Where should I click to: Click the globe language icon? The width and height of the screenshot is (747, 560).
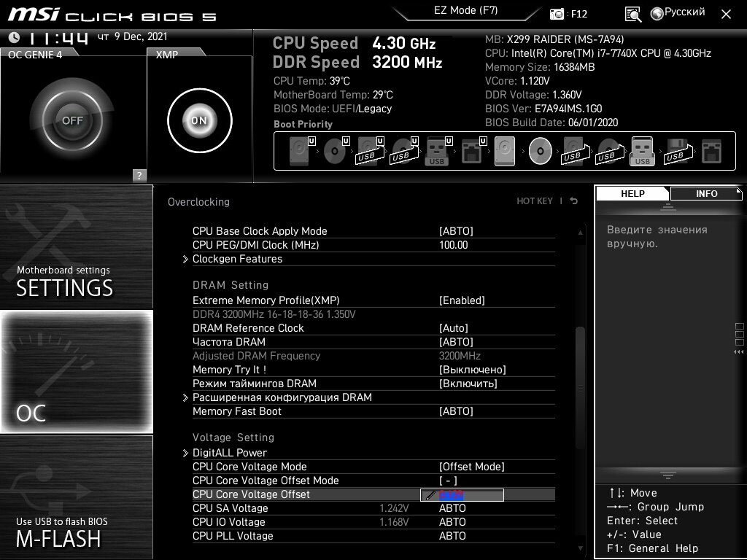coord(657,14)
